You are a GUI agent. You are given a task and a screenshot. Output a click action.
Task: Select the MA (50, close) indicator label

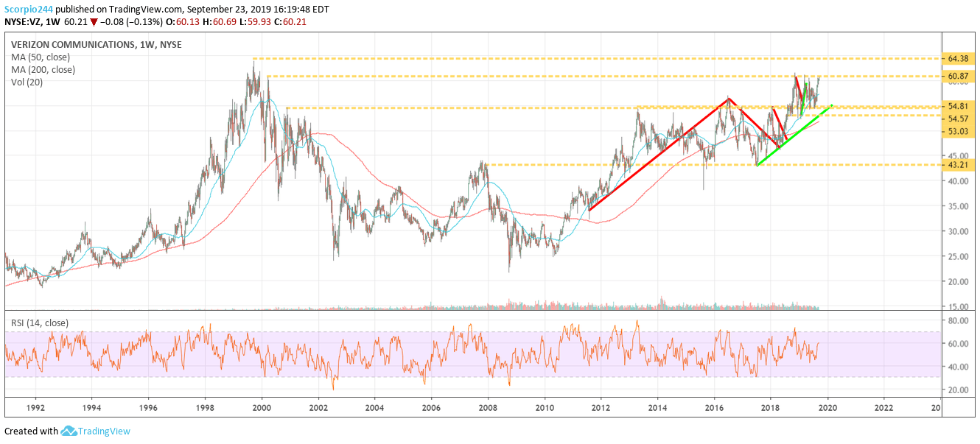click(42, 57)
